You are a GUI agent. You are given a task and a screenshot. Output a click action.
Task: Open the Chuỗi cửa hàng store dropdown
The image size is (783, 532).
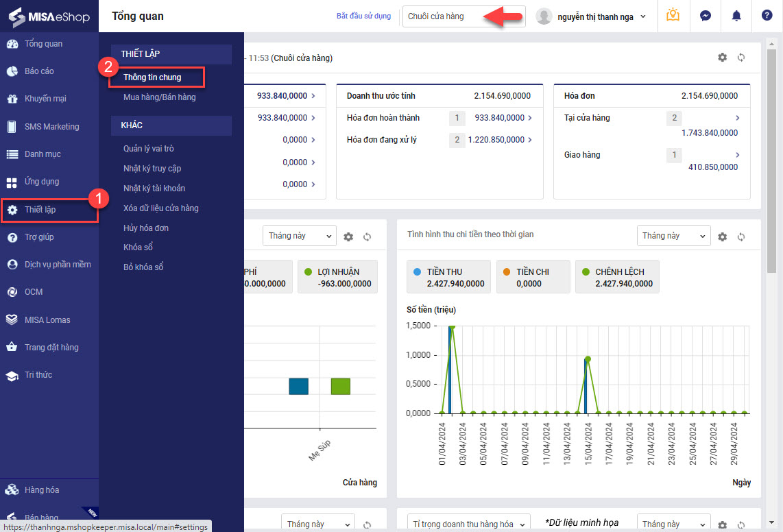pyautogui.click(x=463, y=16)
